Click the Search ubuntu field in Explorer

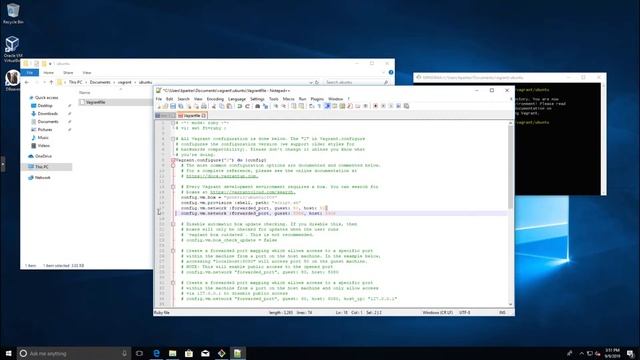(x=356, y=82)
